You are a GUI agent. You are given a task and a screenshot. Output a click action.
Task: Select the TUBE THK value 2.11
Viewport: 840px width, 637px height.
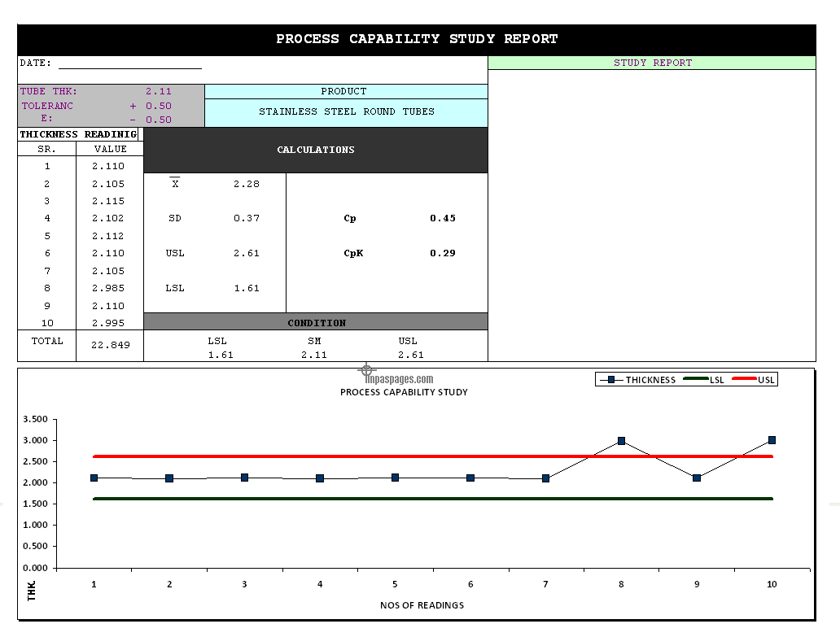[159, 92]
